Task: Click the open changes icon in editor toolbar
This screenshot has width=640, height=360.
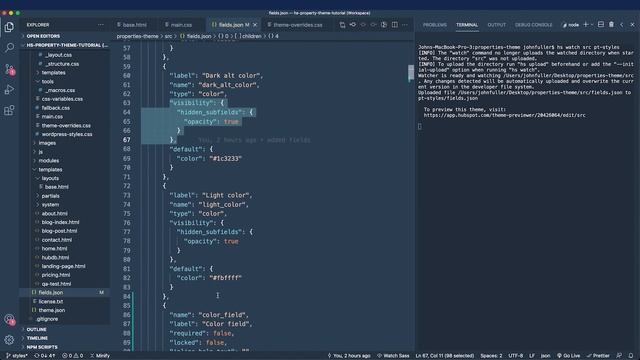Action: click(342, 25)
